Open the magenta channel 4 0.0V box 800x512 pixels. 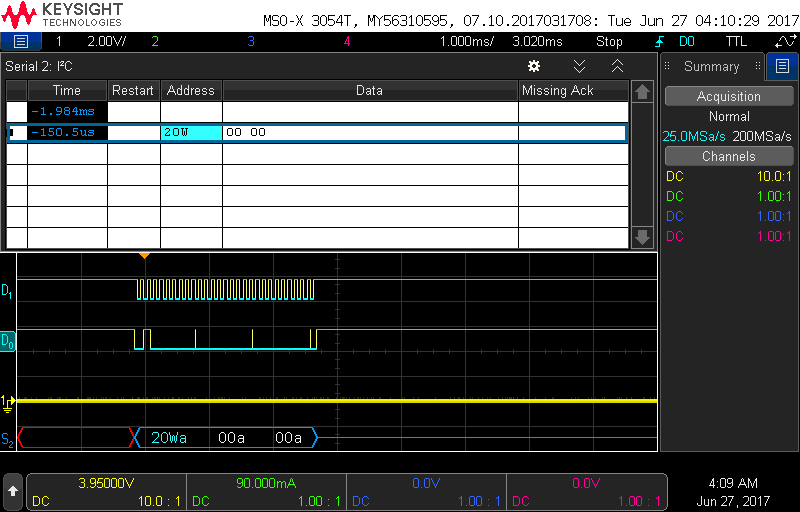(587, 492)
